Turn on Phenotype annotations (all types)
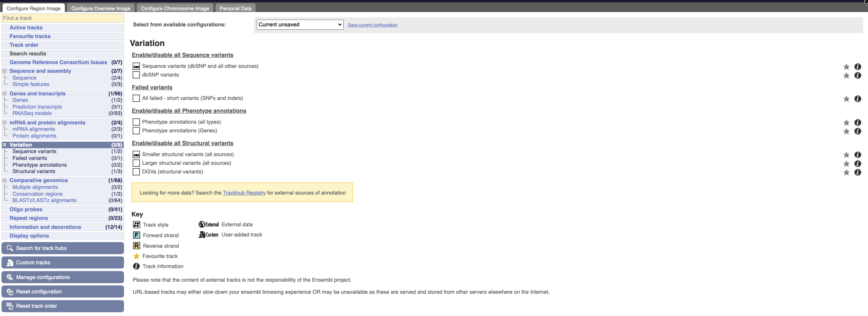The image size is (868, 316). coord(136,122)
